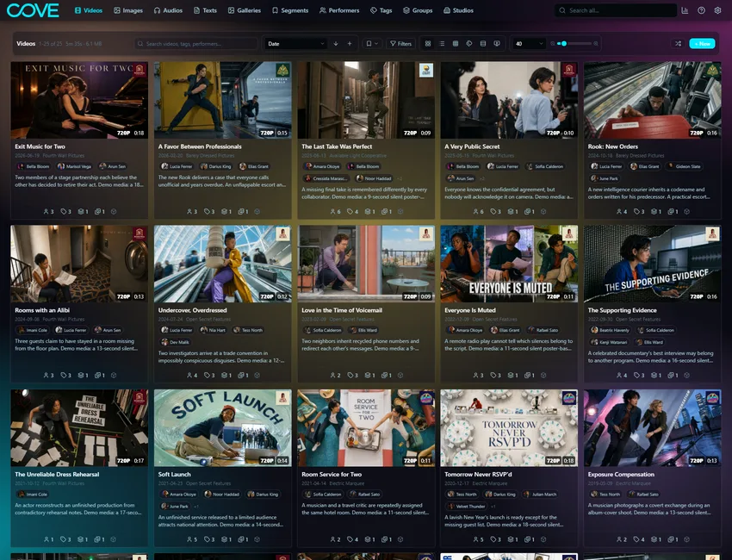The image size is (732, 560).
Task: Focus the Search all field in header
Action: (615, 10)
